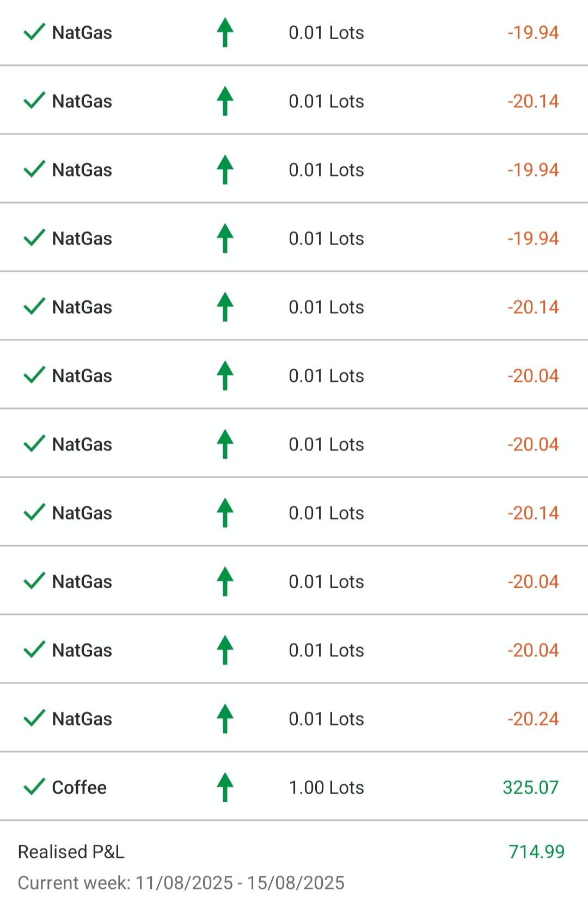Click 0.01 Lots in the -20.24 row

click(326, 718)
